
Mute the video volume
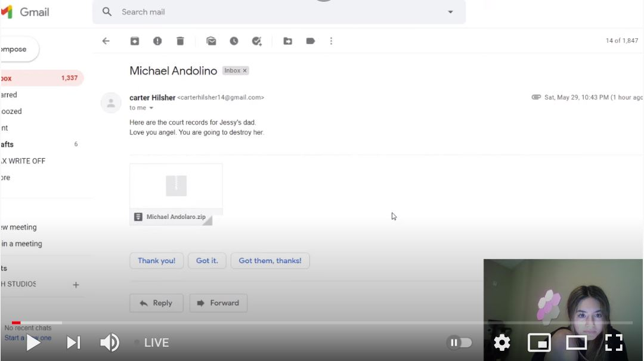110,343
